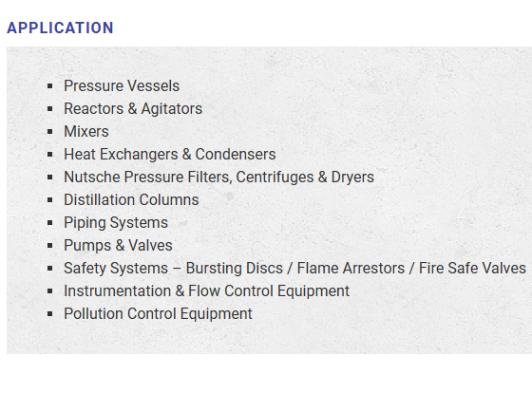Click the bullet beside Mixers
The image size is (532, 393).
click(50, 132)
